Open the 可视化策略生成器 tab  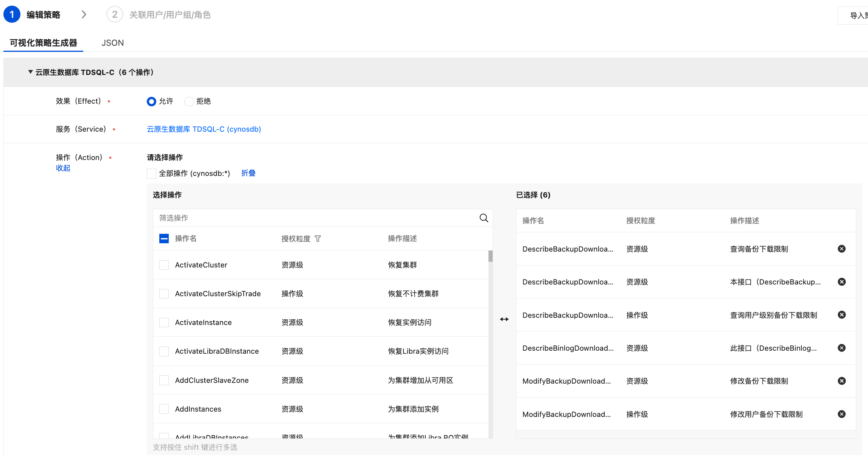(x=44, y=43)
